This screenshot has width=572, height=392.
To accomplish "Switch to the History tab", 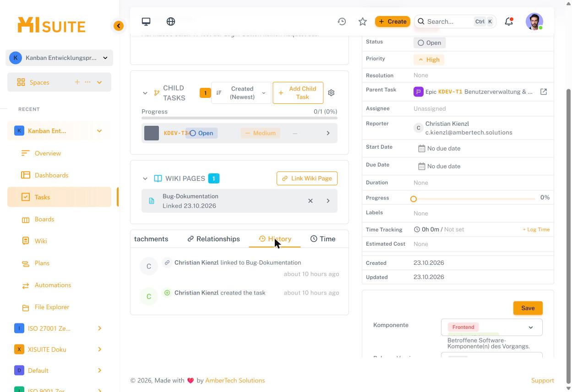I will pyautogui.click(x=275, y=239).
